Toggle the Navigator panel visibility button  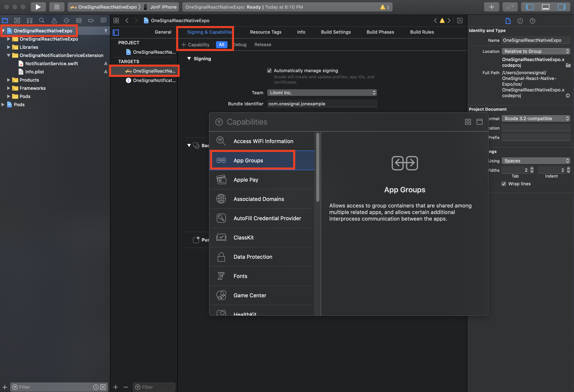pos(529,7)
